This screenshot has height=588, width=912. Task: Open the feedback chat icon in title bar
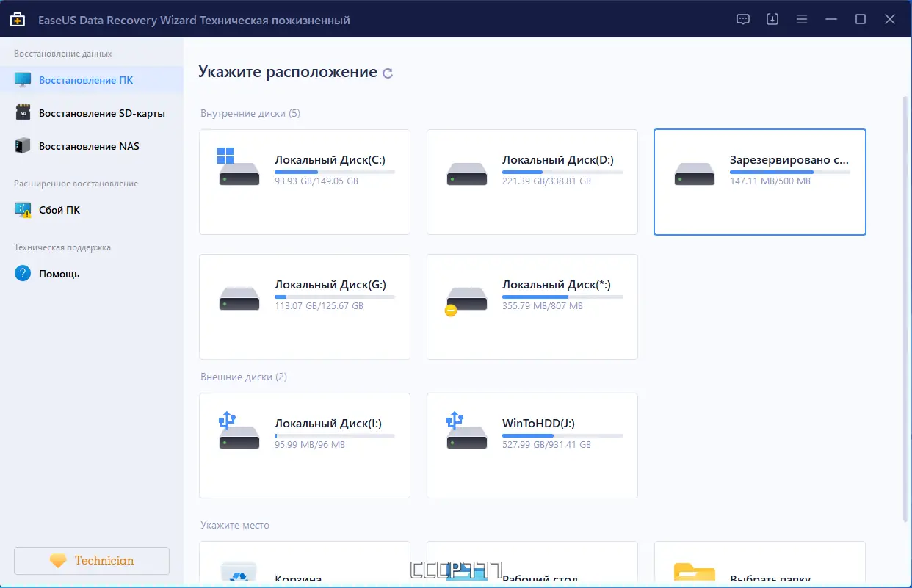tap(743, 20)
